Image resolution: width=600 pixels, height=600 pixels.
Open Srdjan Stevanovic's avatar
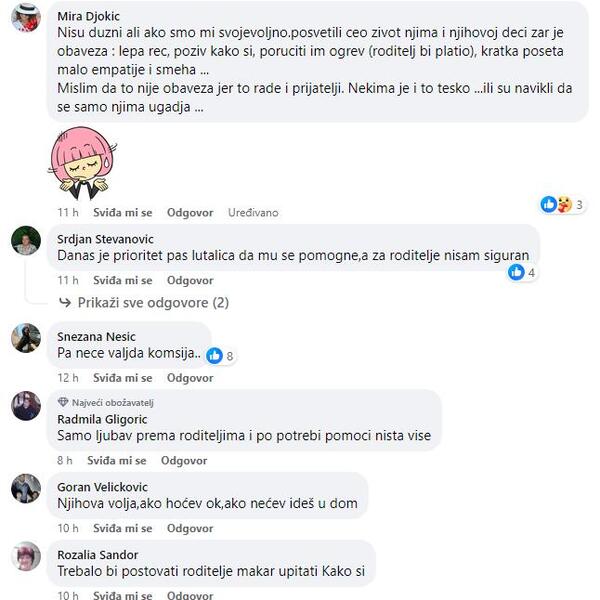tap(26, 241)
